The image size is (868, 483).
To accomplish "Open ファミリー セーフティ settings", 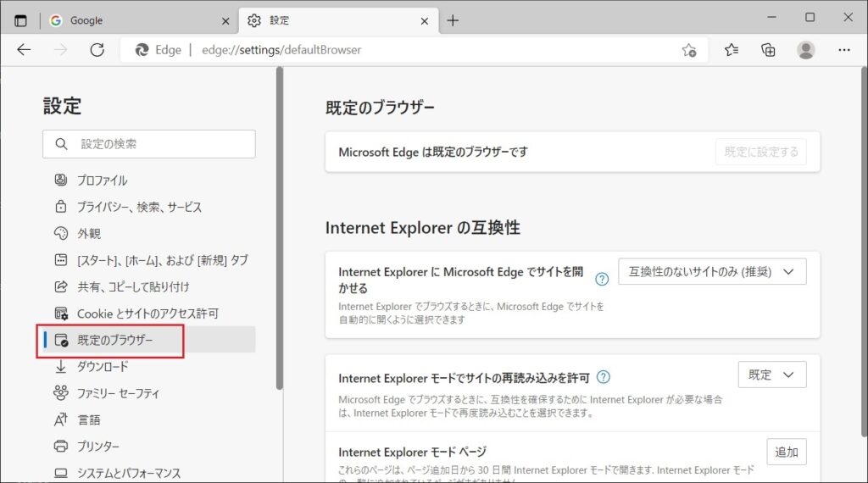I will point(149,393).
